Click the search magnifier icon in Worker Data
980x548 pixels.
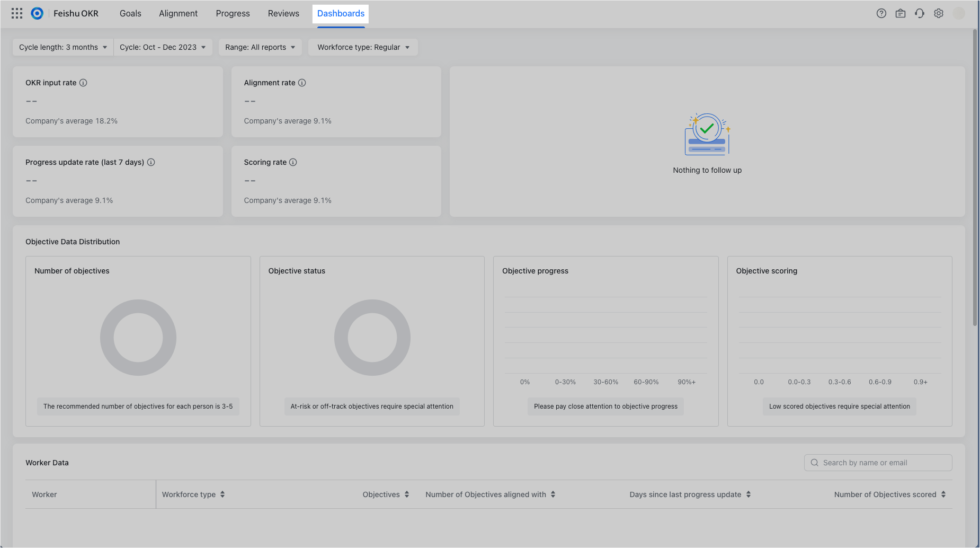[815, 463]
